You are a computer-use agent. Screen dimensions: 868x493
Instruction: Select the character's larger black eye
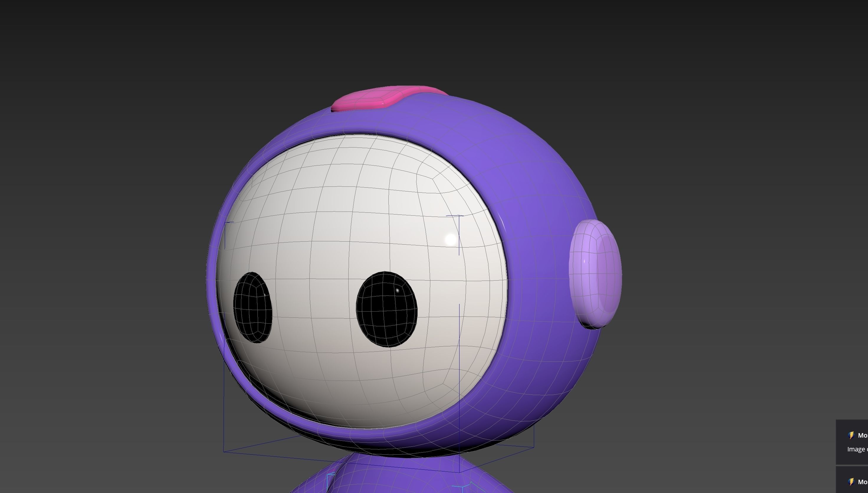tap(386, 309)
